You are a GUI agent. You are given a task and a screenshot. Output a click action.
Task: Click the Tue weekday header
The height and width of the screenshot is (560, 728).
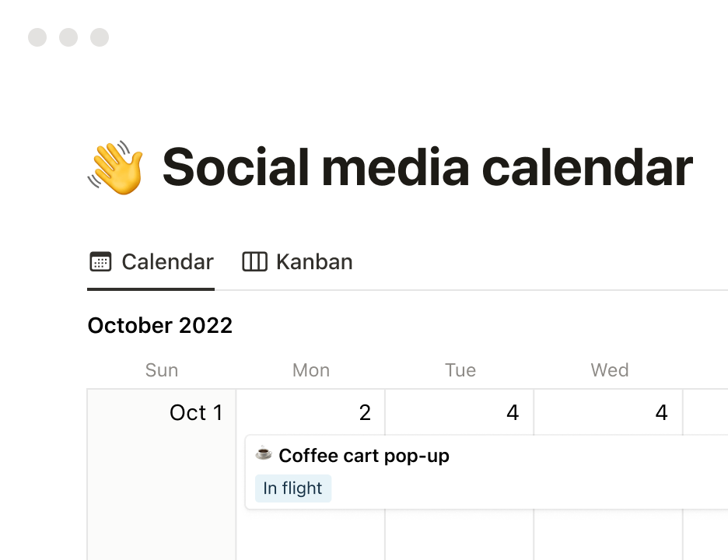coord(460,370)
